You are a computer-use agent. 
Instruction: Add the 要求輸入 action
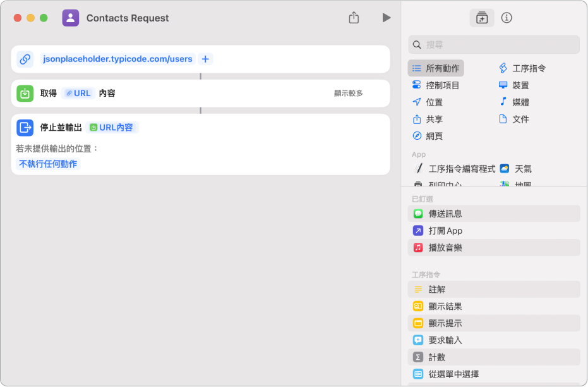pyautogui.click(x=494, y=340)
